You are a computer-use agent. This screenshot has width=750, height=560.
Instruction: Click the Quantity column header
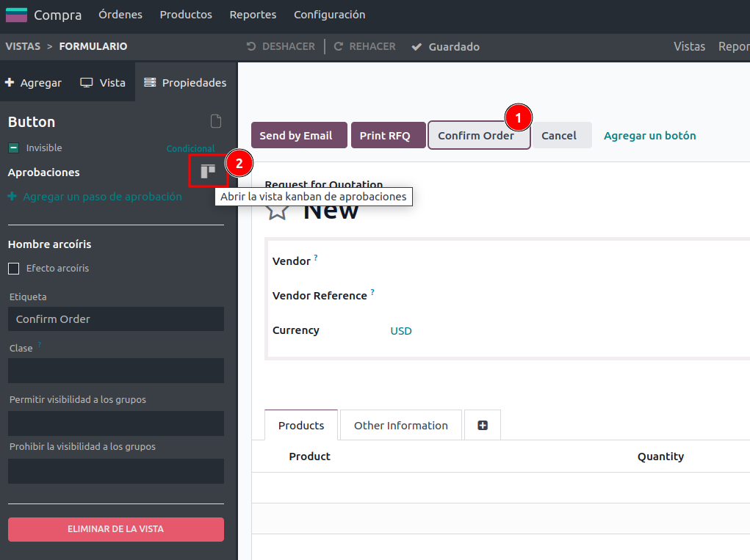pos(660,457)
